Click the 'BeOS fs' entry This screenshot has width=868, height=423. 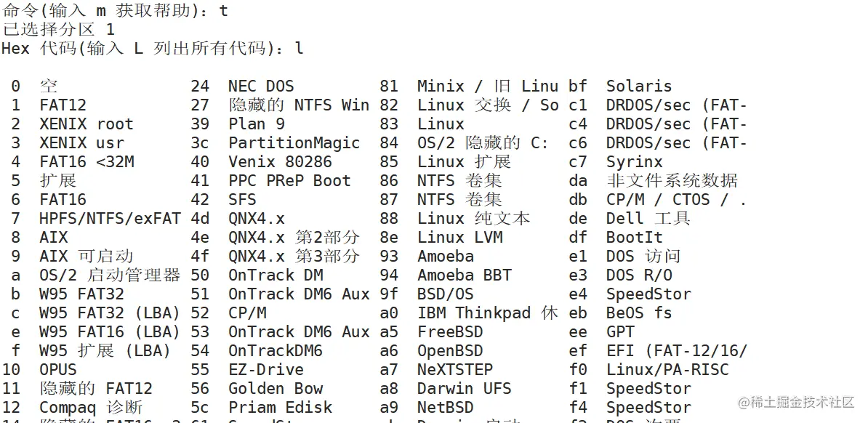pos(639,313)
